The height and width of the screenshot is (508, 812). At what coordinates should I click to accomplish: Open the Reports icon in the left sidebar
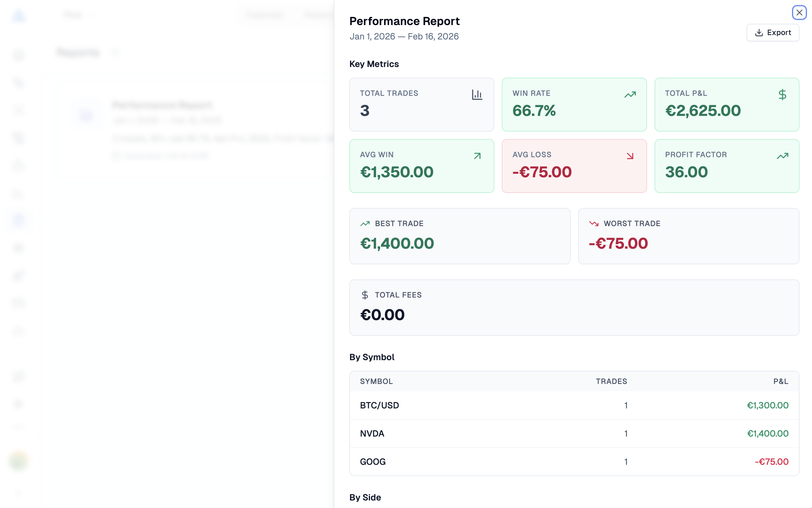19,220
